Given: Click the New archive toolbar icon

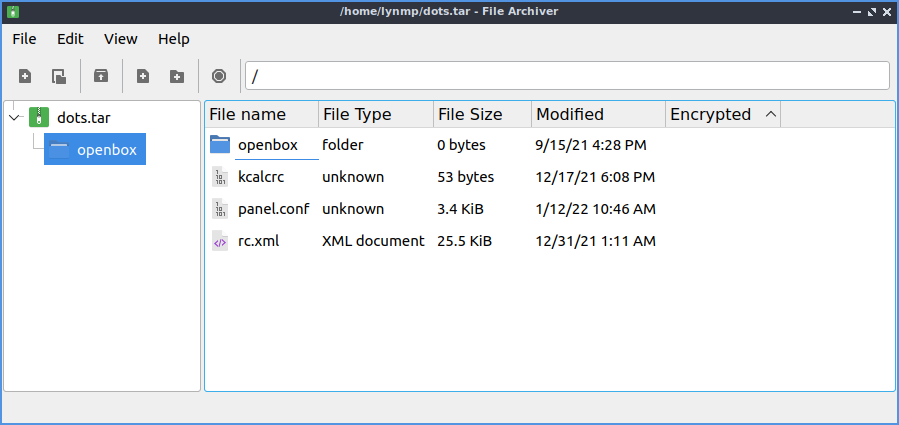Looking at the screenshot, I should [x=25, y=76].
